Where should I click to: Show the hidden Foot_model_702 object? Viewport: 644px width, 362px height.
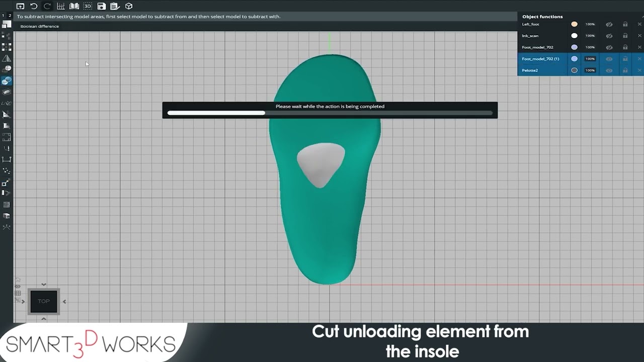tap(609, 47)
